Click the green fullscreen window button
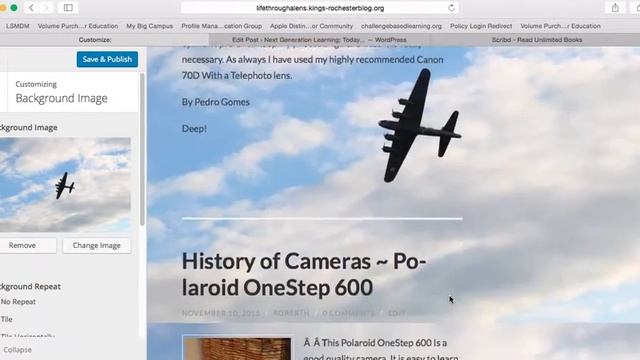The height and width of the screenshot is (360, 640). coord(14,7)
